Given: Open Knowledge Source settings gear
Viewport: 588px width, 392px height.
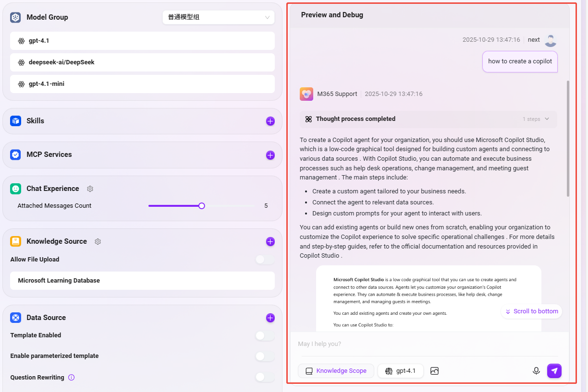Looking at the screenshot, I should pos(98,242).
